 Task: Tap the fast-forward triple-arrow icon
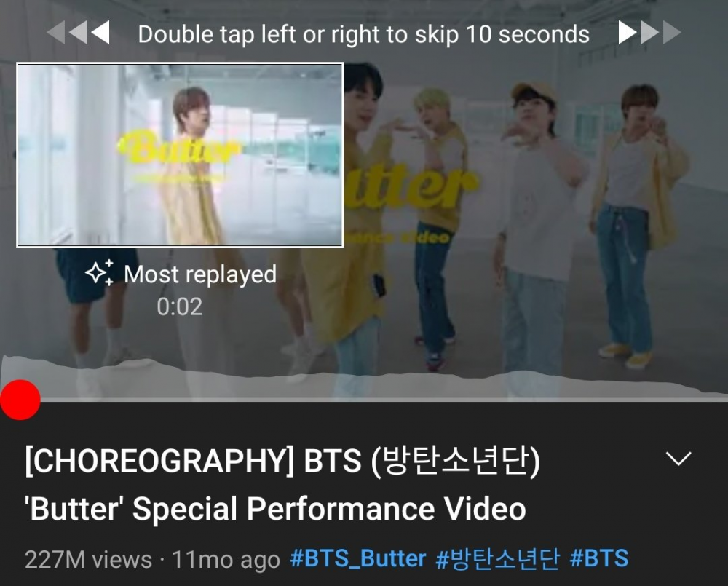(x=649, y=33)
